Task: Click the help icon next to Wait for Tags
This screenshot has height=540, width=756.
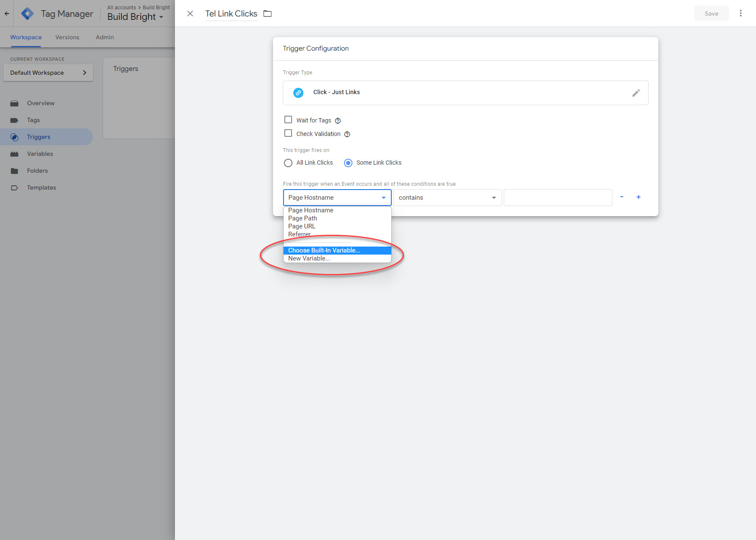Action: (338, 121)
